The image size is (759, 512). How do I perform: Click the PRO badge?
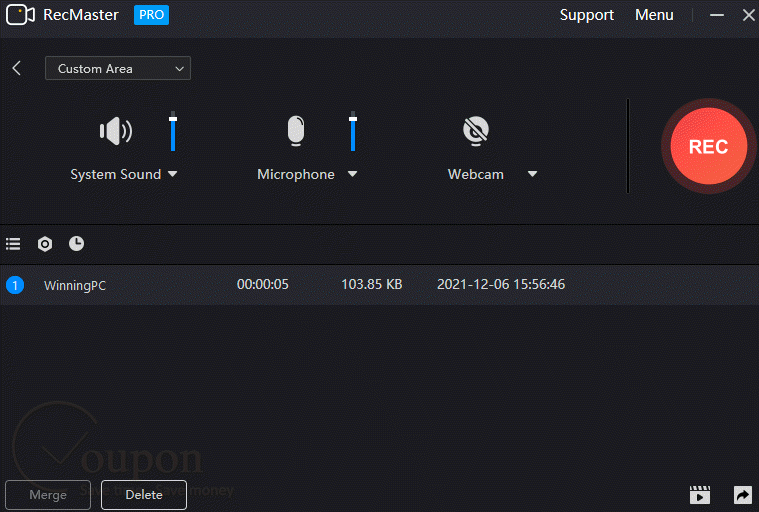(152, 15)
